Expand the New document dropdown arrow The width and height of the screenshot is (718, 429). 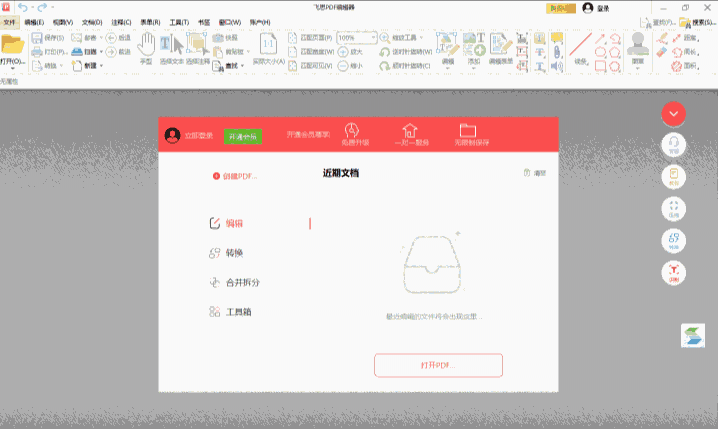(x=101, y=66)
